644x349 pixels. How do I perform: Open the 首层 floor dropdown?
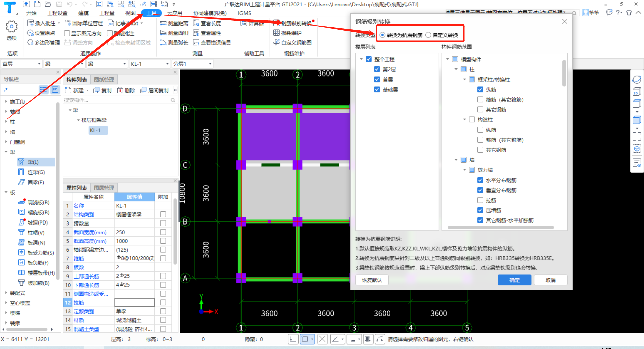[21, 64]
